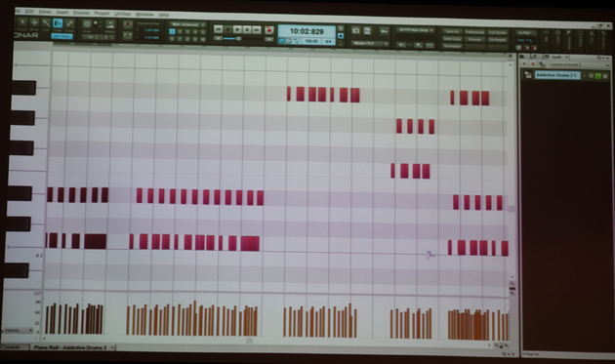Click the Full Screen button
The image size is (615, 364).
click(x=498, y=32)
